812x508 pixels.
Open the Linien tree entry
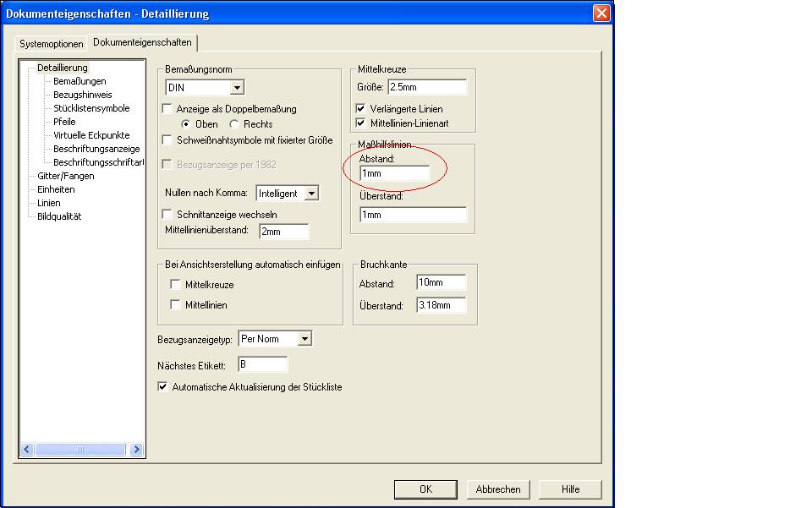49,203
